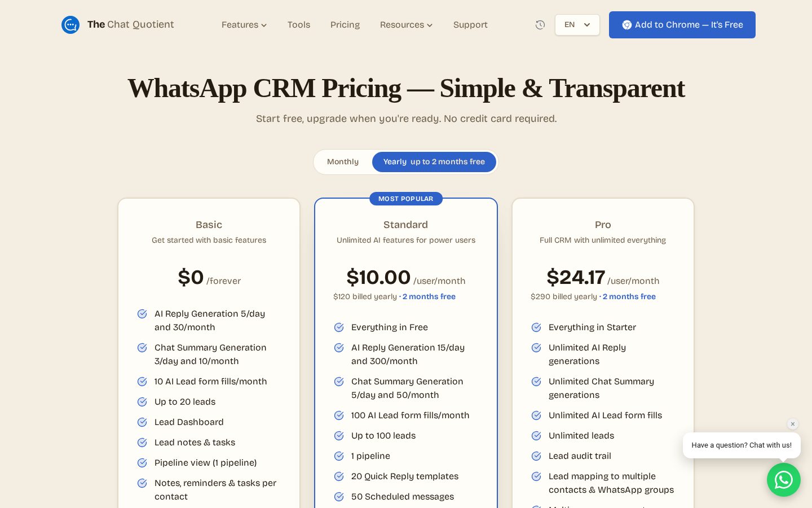
Task: Click check icon next to 10 AI Lead form fills/month
Action: (143, 382)
